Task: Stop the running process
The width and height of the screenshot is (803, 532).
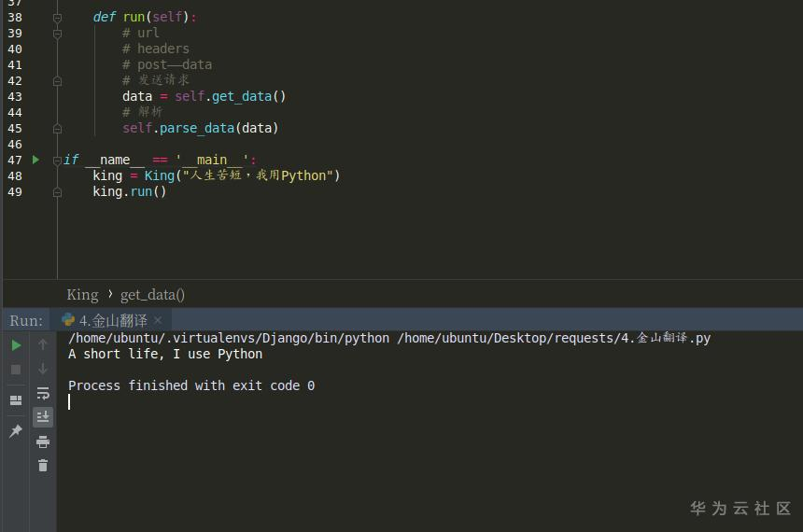Action: pos(16,370)
